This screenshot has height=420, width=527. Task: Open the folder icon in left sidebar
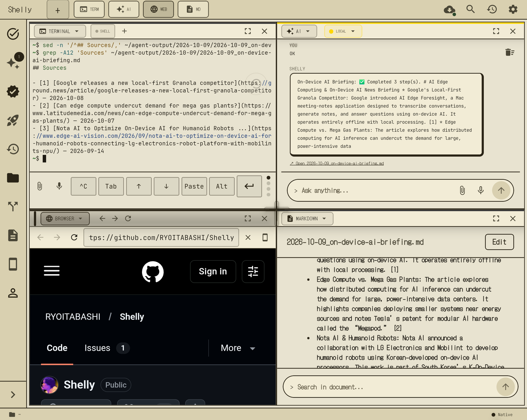pos(13,178)
